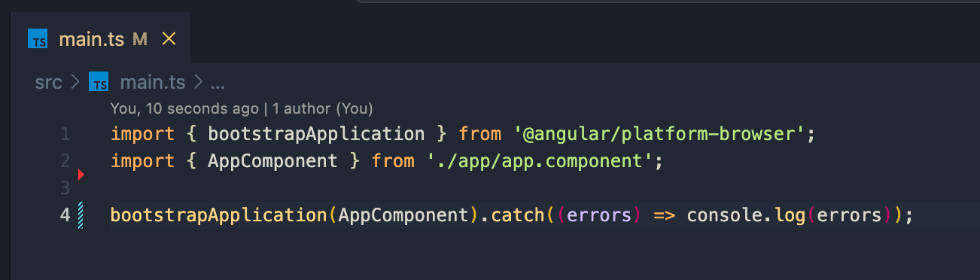Click the modified 'M' indicator on the tab

[139, 39]
